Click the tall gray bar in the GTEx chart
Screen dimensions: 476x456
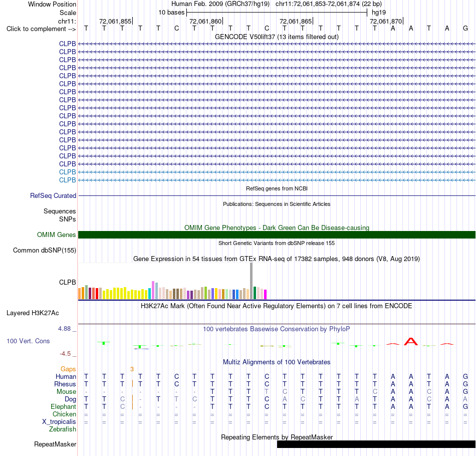tap(251, 281)
